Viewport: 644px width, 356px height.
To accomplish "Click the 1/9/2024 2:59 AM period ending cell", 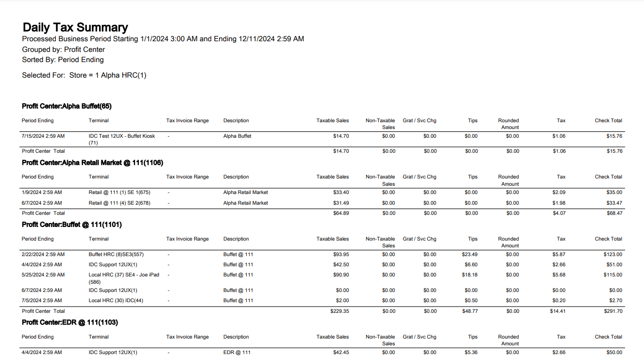I will click(42, 193).
